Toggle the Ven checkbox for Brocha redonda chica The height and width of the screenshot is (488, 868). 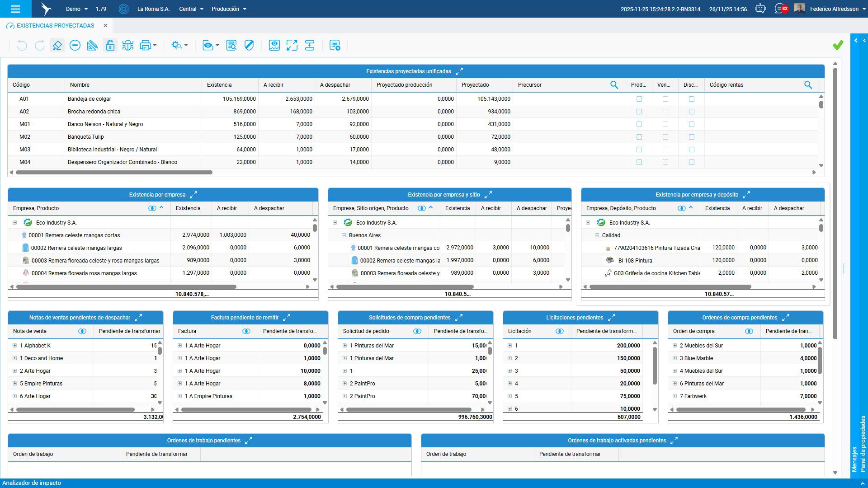[x=665, y=112]
